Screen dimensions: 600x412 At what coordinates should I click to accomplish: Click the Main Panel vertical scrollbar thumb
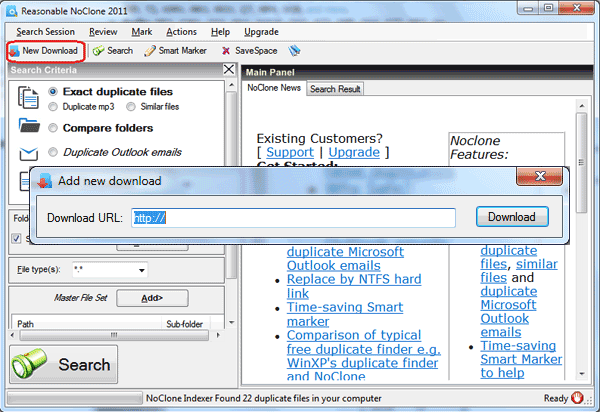[582, 162]
